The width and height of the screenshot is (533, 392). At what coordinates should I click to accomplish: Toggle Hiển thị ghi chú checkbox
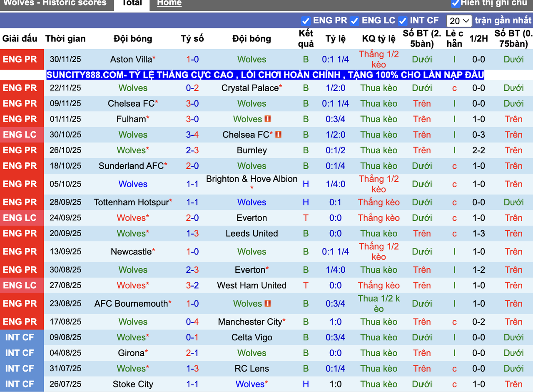tap(456, 3)
